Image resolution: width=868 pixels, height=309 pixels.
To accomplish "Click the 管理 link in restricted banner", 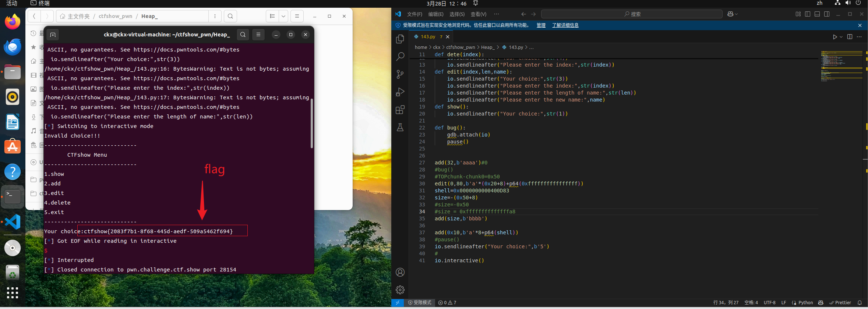I will (541, 25).
